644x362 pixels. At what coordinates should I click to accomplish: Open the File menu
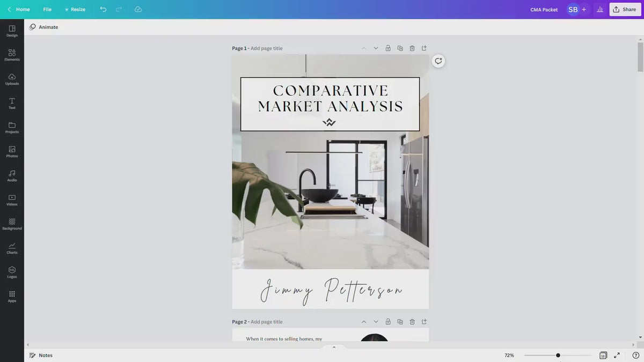point(47,9)
